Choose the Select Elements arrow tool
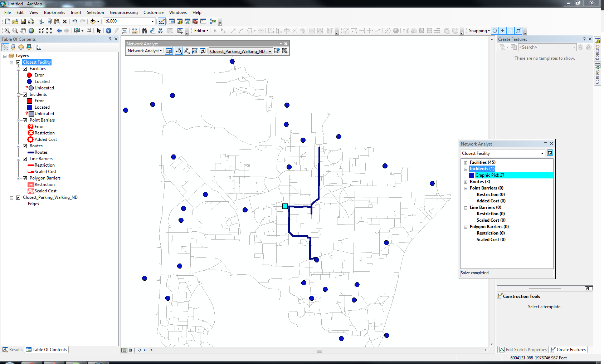The height and width of the screenshot is (364, 604). [99, 31]
